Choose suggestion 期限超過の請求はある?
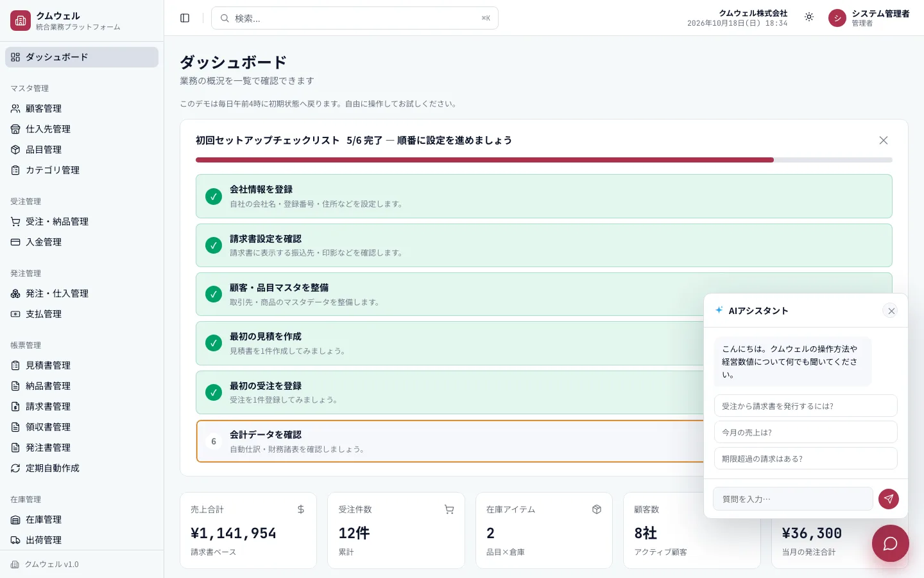Image resolution: width=924 pixels, height=578 pixels. pyautogui.click(x=805, y=459)
